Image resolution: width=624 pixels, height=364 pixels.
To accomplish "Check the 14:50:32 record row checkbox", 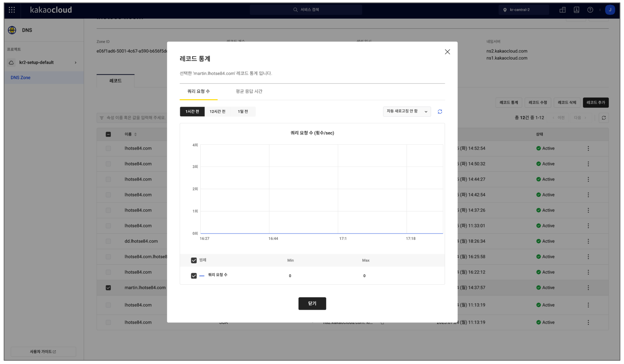I will click(x=108, y=164).
